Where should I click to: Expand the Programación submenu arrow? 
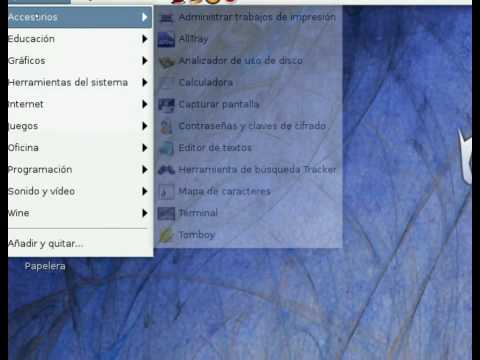144,170
